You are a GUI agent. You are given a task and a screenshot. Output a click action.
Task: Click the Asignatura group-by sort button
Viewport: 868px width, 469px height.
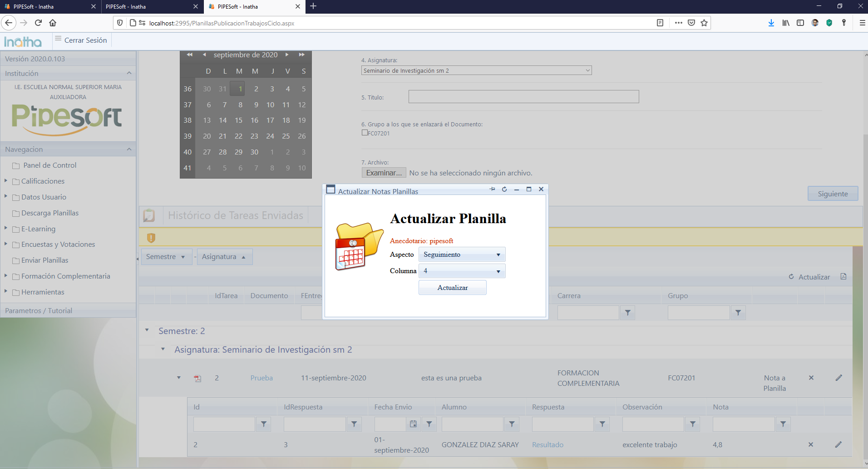(x=224, y=257)
